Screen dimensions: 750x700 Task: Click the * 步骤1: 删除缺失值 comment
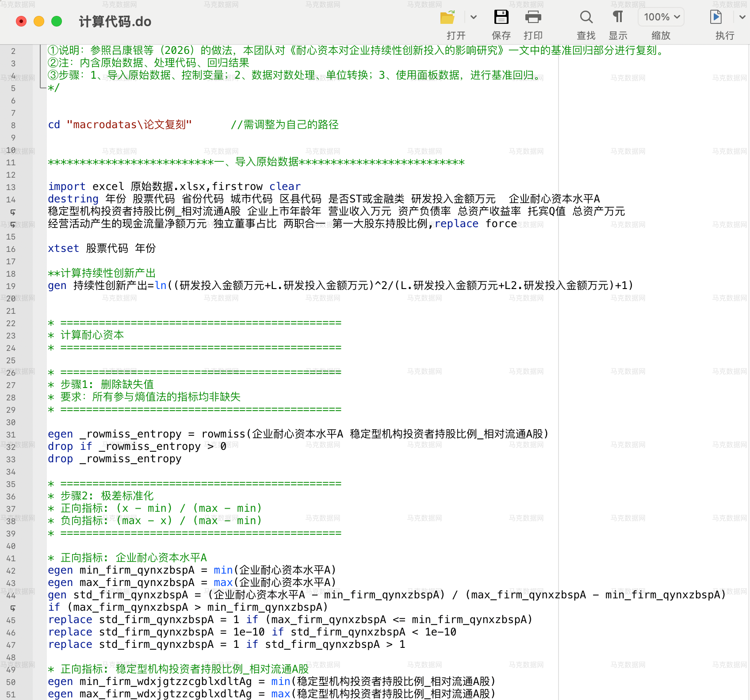(x=101, y=384)
